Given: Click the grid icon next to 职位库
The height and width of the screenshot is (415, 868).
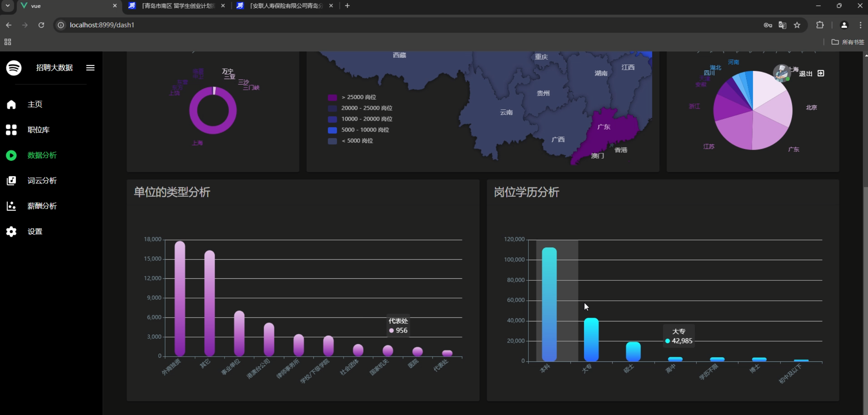Looking at the screenshot, I should pos(11,130).
